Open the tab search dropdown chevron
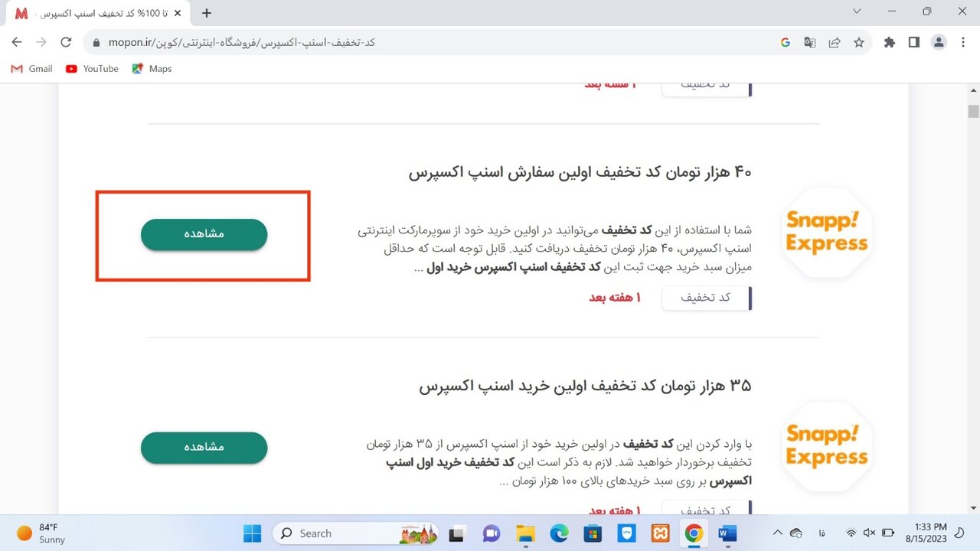The height and width of the screenshot is (551, 980). [857, 11]
